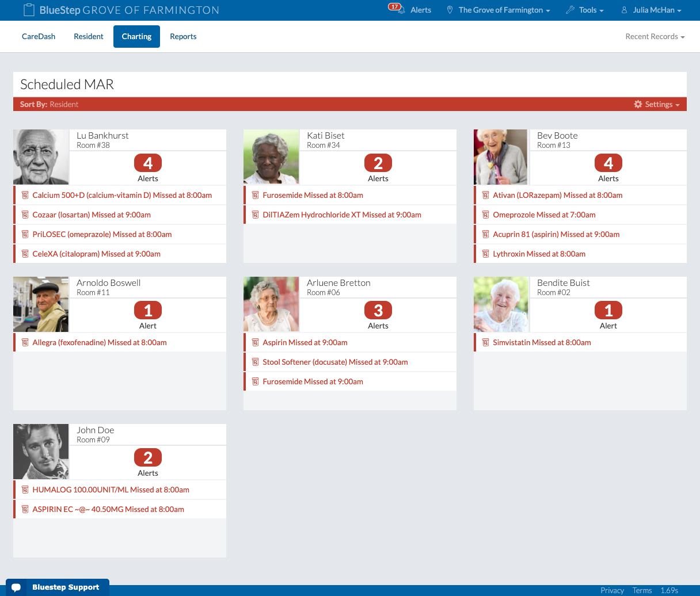
Task: Click the BlueStep clipboard logo icon
Action: point(29,10)
